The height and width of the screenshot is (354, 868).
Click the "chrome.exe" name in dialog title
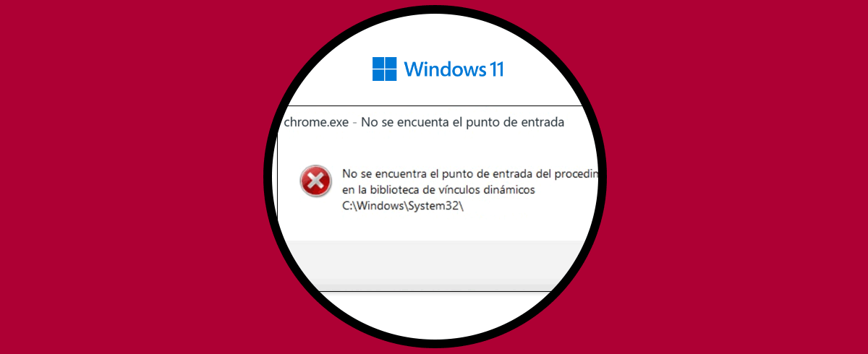(x=315, y=123)
